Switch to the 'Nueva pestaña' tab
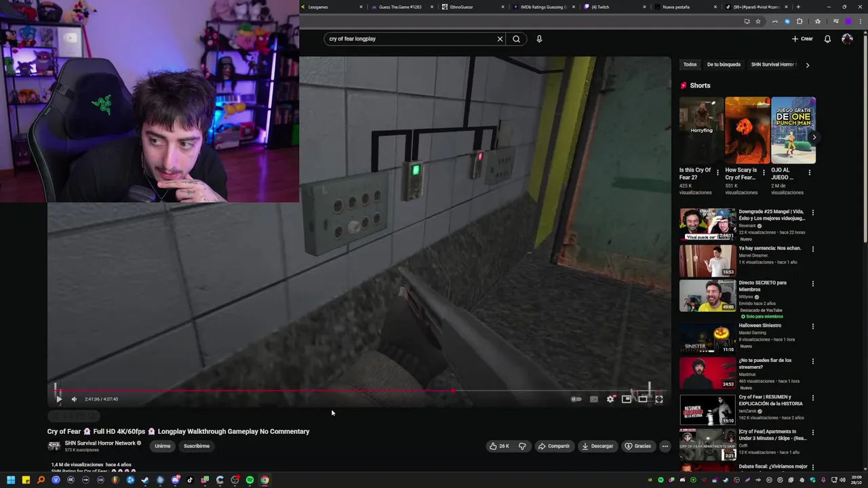Screen dimensions: 868x488 tap(686, 7)
